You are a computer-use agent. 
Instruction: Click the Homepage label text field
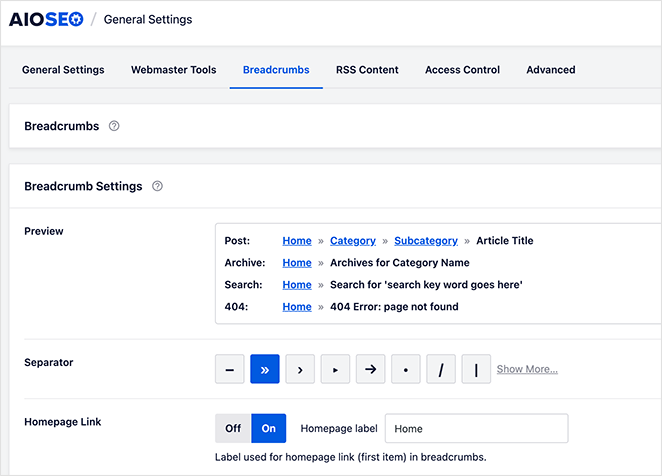(476, 429)
